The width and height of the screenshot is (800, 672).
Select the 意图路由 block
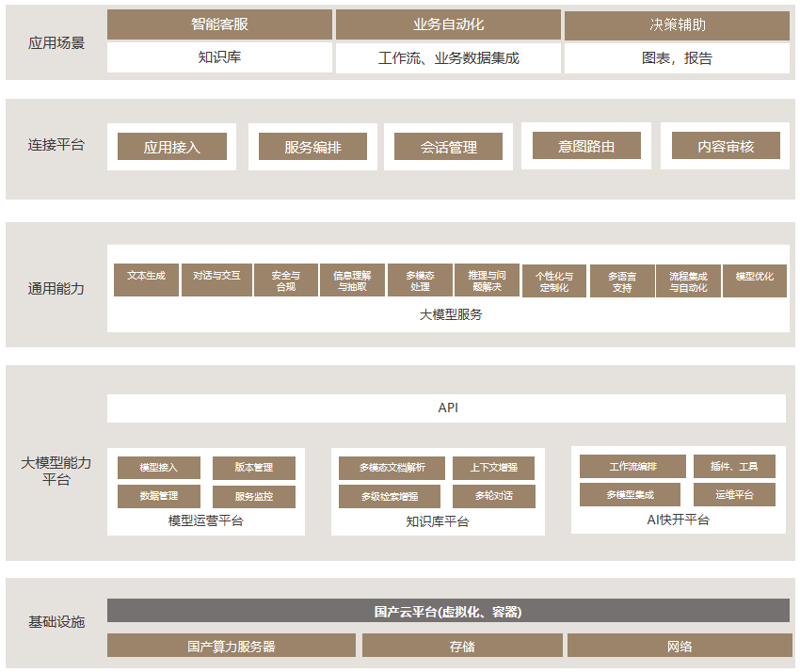coord(586,146)
